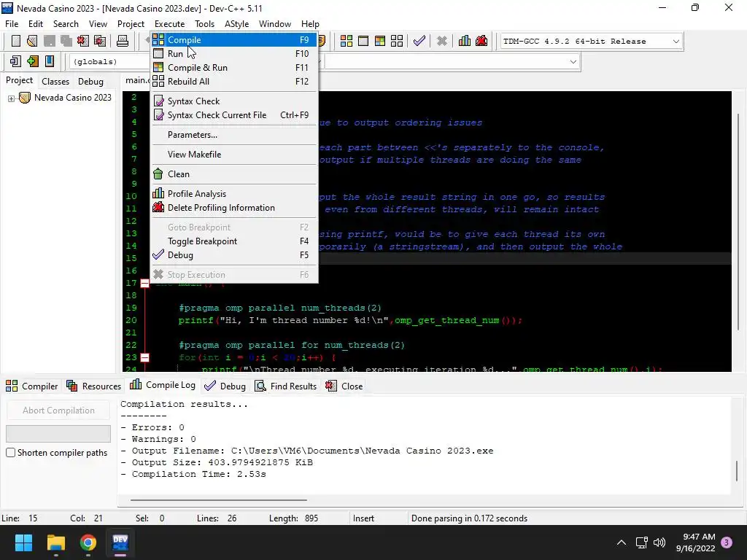747x560 pixels.
Task: Open the TDM-GCC compiler set dropdown
Action: pyautogui.click(x=676, y=41)
